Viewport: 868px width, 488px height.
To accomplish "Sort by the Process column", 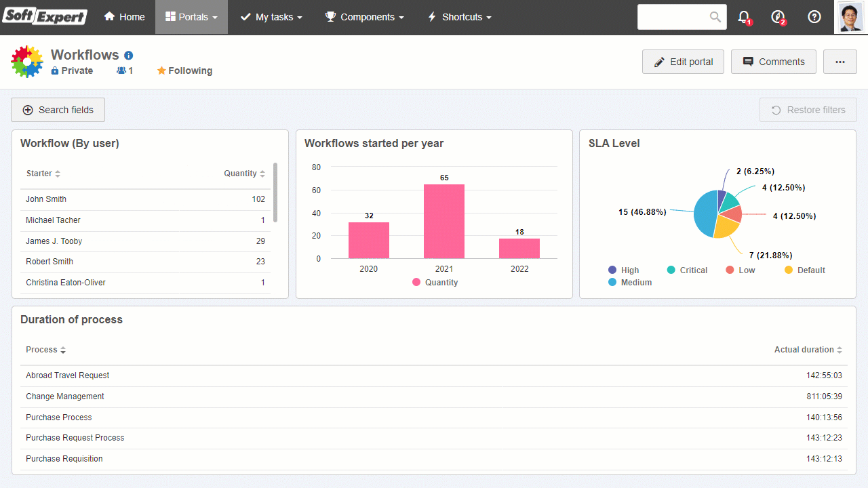I will pyautogui.click(x=46, y=350).
